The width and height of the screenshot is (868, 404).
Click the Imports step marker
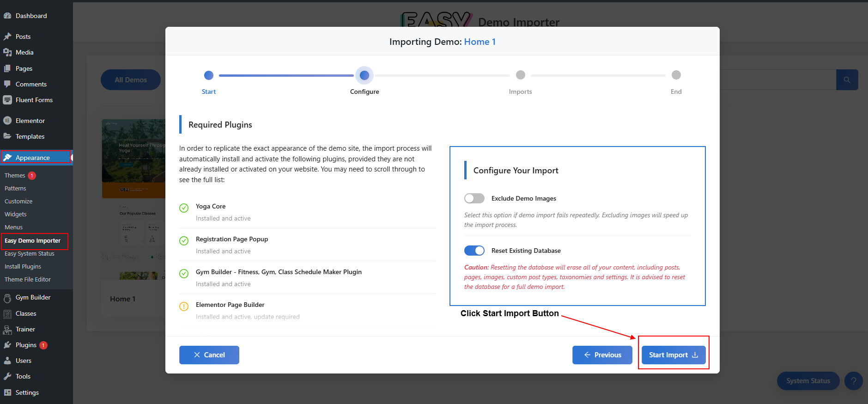pos(520,75)
